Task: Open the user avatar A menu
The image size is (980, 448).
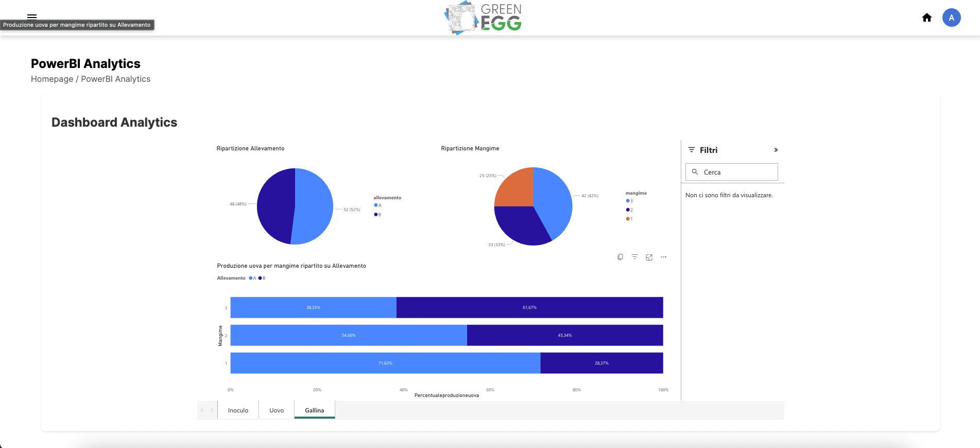Action: pos(951,18)
